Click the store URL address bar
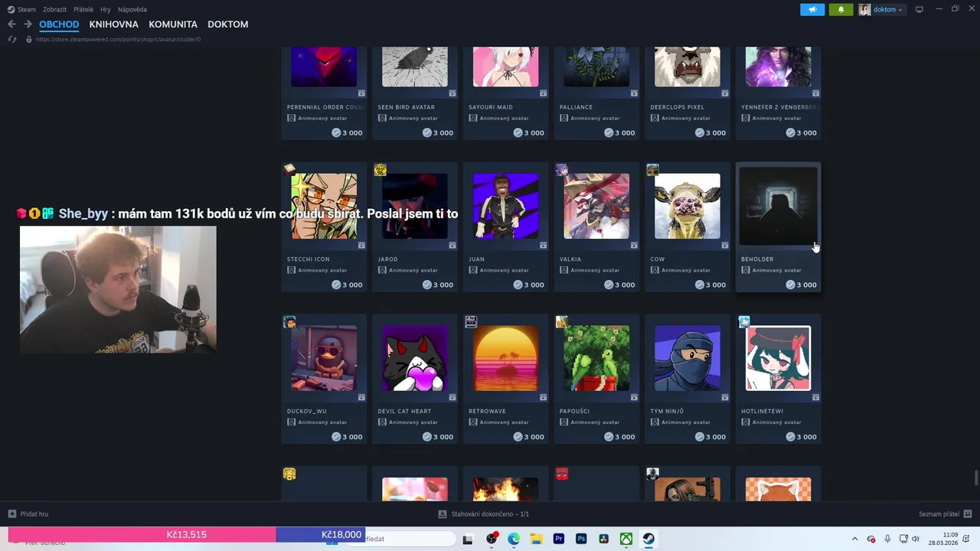The width and height of the screenshot is (980, 551). (x=119, y=39)
